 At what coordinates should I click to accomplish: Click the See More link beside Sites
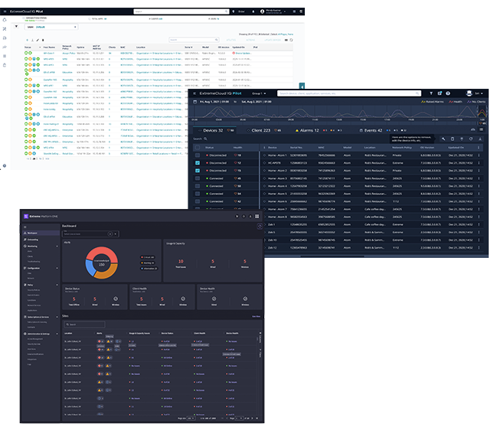(x=256, y=316)
